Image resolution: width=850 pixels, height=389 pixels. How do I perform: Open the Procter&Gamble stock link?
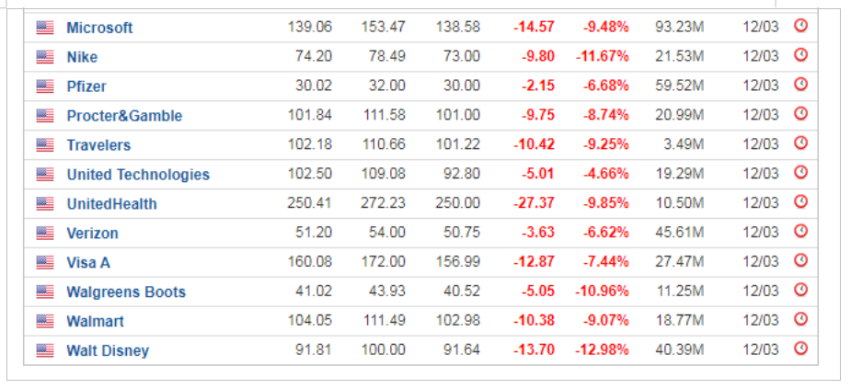(124, 115)
